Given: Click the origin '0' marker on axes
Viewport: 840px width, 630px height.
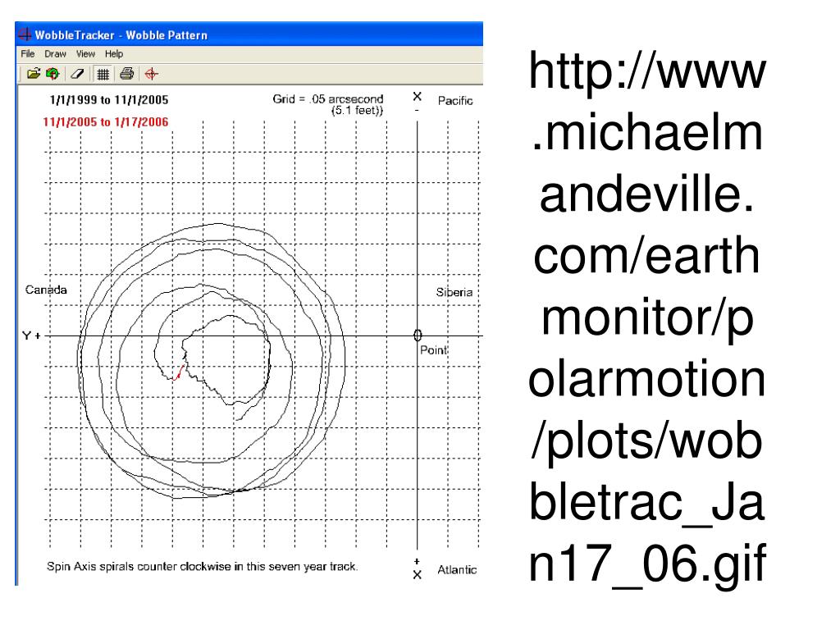Looking at the screenshot, I should click(x=418, y=336).
